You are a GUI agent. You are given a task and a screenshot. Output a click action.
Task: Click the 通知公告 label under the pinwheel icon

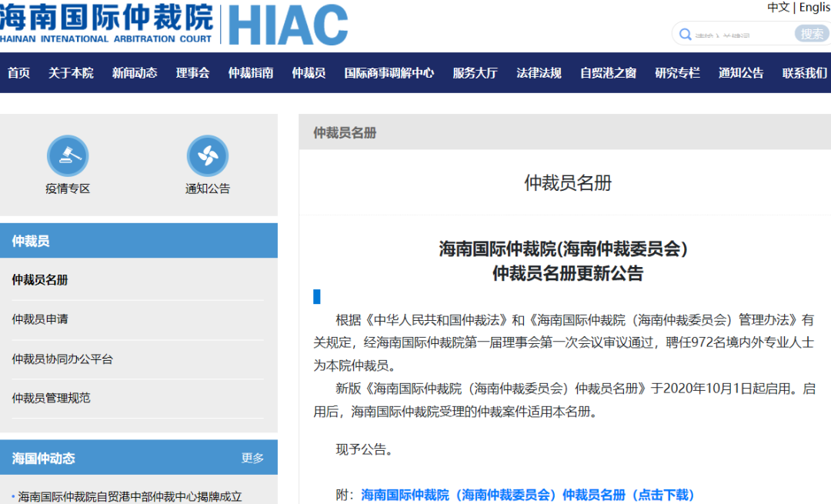click(x=208, y=189)
